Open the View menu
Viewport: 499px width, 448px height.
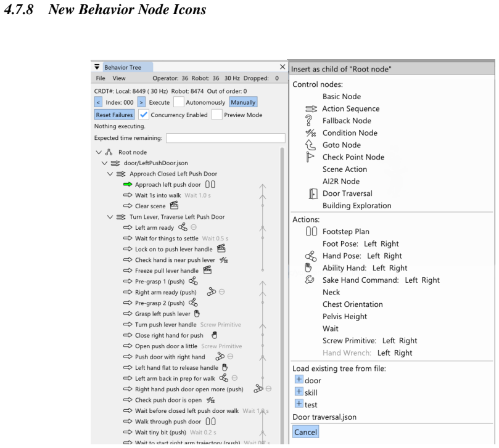click(x=118, y=78)
